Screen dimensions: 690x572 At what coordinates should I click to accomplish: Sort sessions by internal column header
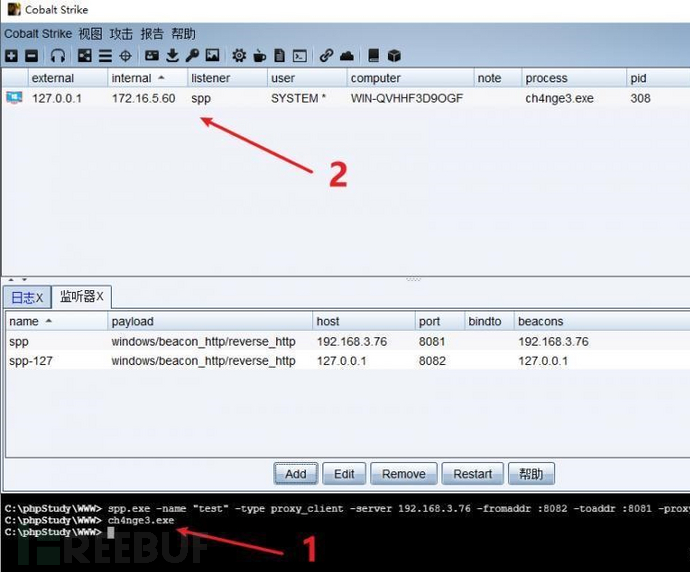(x=147, y=78)
